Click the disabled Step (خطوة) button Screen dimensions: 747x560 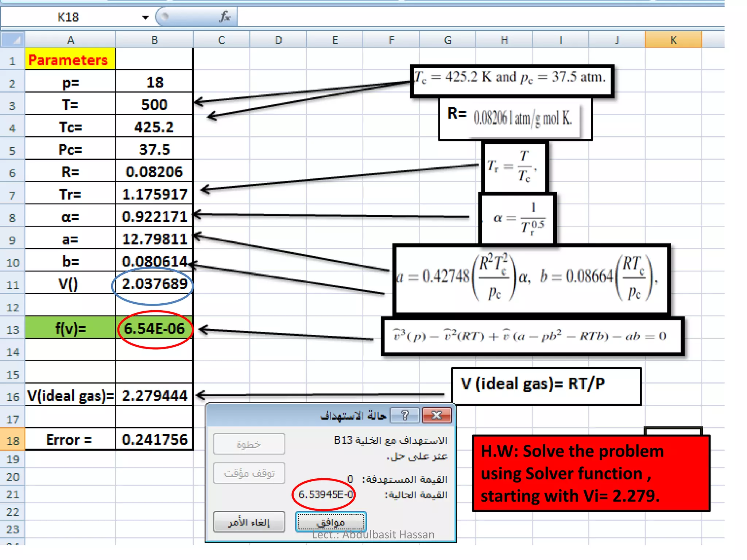tap(249, 444)
